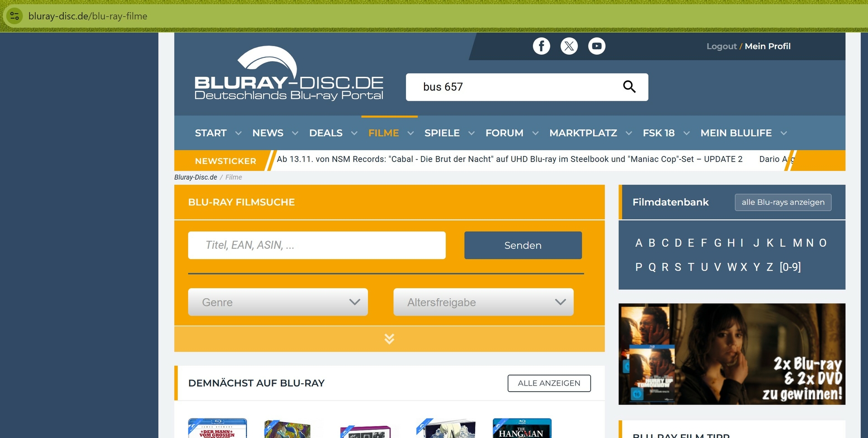868x438 pixels.
Task: Click the magnifying glass search icon
Action: coord(629,86)
